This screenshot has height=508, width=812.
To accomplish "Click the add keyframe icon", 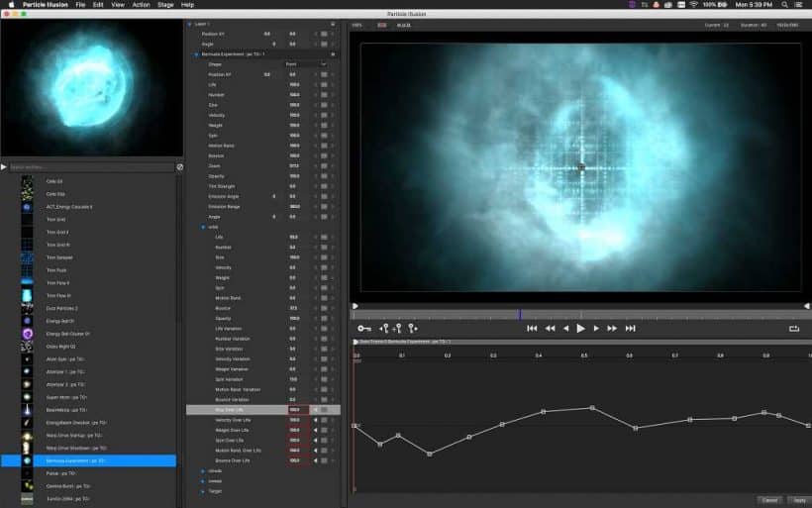I will pyautogui.click(x=397, y=329).
